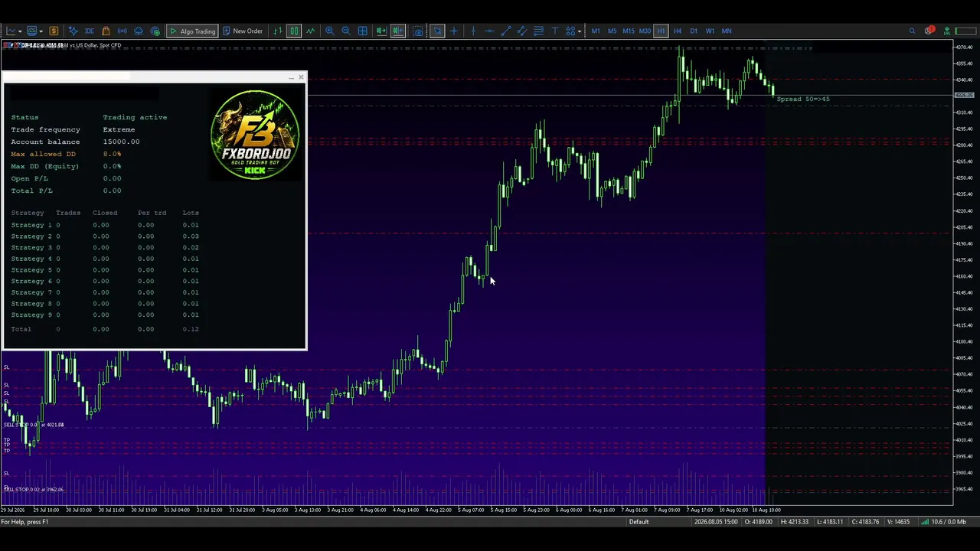
Task: Expand the profiles dropdown arrow
Action: click(x=41, y=31)
